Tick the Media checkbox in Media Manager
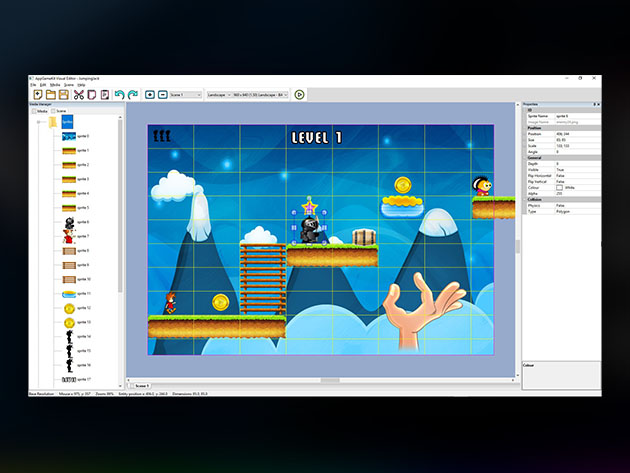Viewport: 630px width, 473px height. 35,111
